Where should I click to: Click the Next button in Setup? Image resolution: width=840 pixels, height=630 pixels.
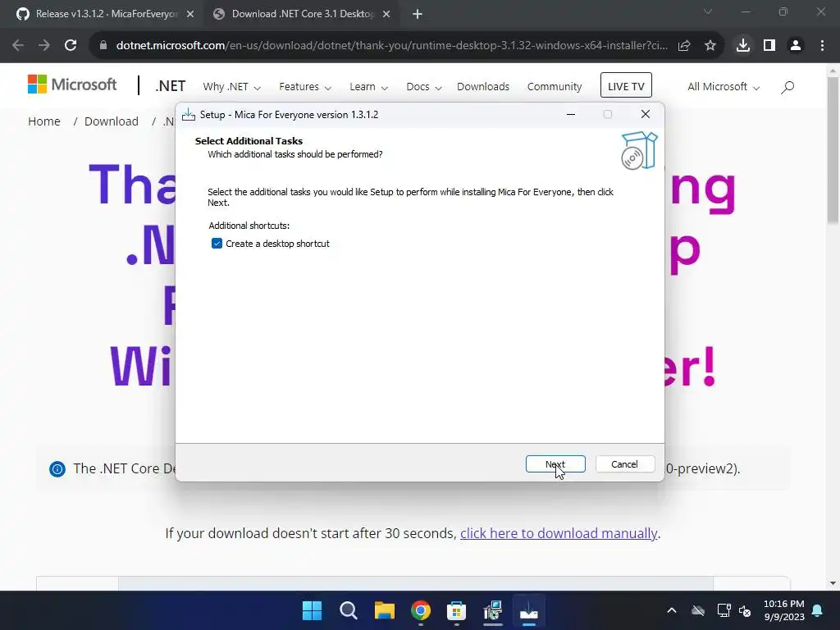[555, 464]
